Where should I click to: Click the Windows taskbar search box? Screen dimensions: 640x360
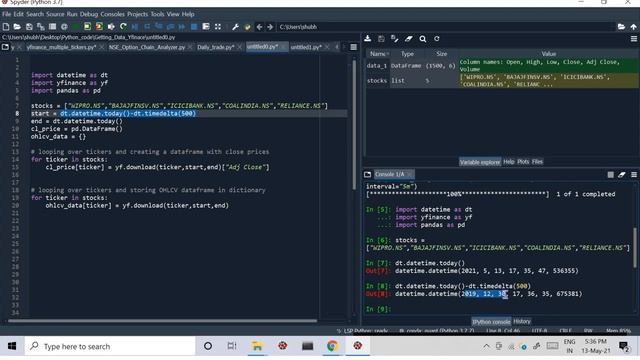click(110, 347)
